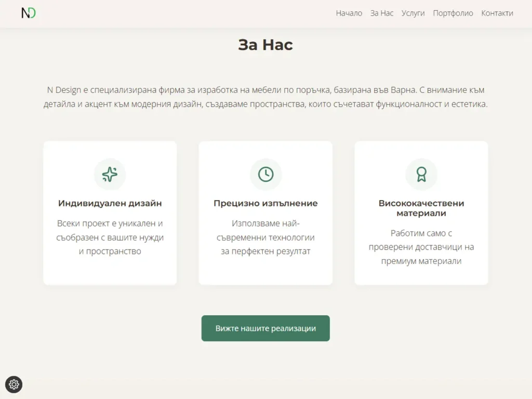Click text about най-съвременни технологии
Image resolution: width=532 pixels, height=399 pixels.
[x=265, y=237]
